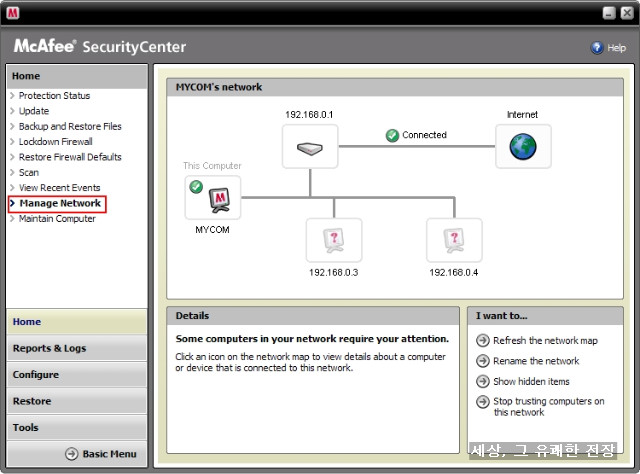Open the Help link
This screenshot has width=640, height=474.
(616, 48)
